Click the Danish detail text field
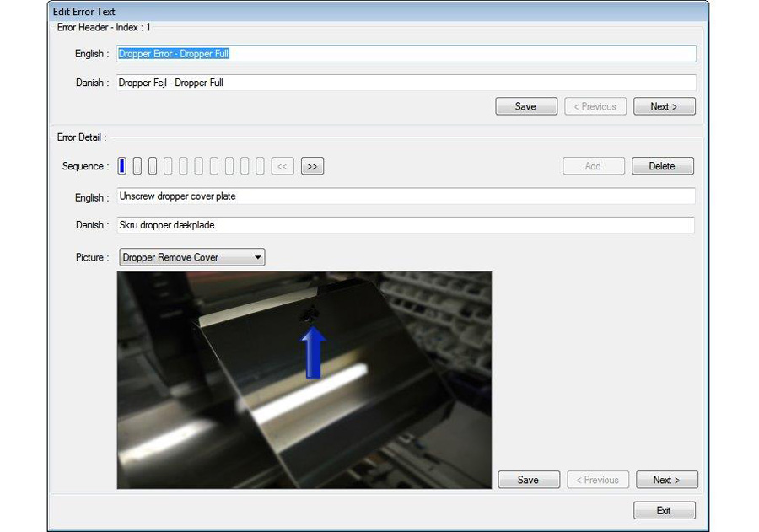Screen dimensions: 759x532 (x=406, y=225)
